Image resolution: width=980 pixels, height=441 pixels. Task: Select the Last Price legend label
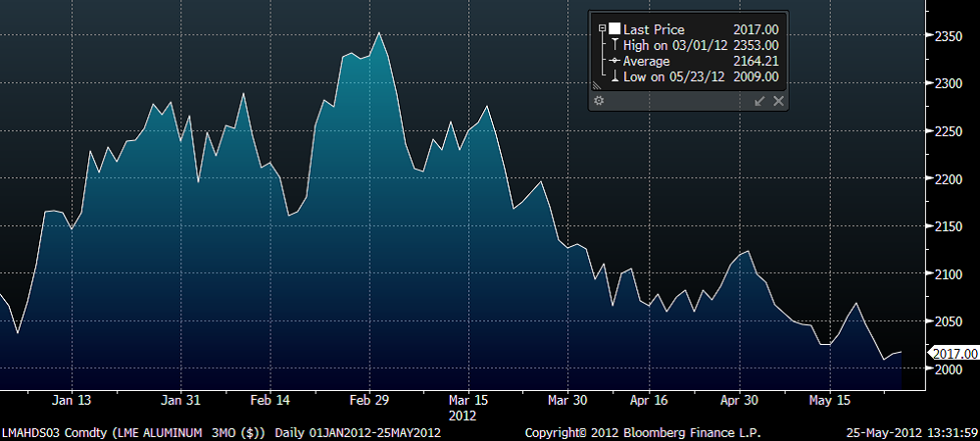click(654, 29)
